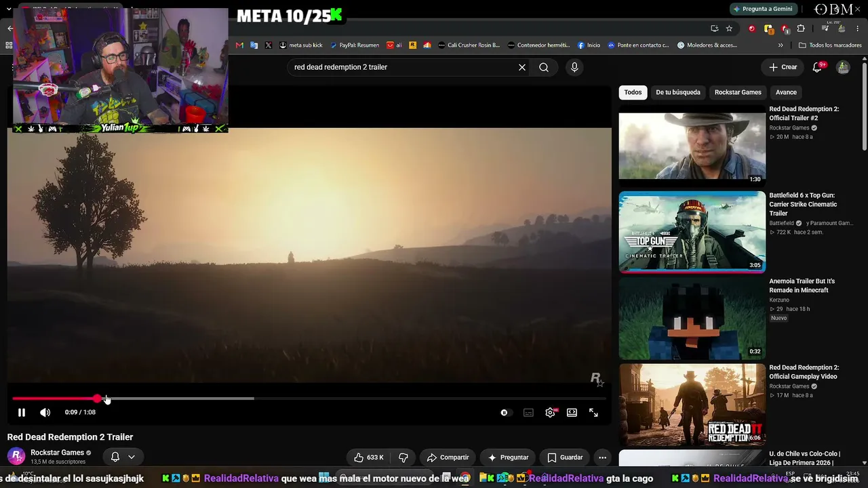The width and height of the screenshot is (868, 488).
Task: Bookmark this page with the star icon
Action: pyautogui.click(x=729, y=28)
